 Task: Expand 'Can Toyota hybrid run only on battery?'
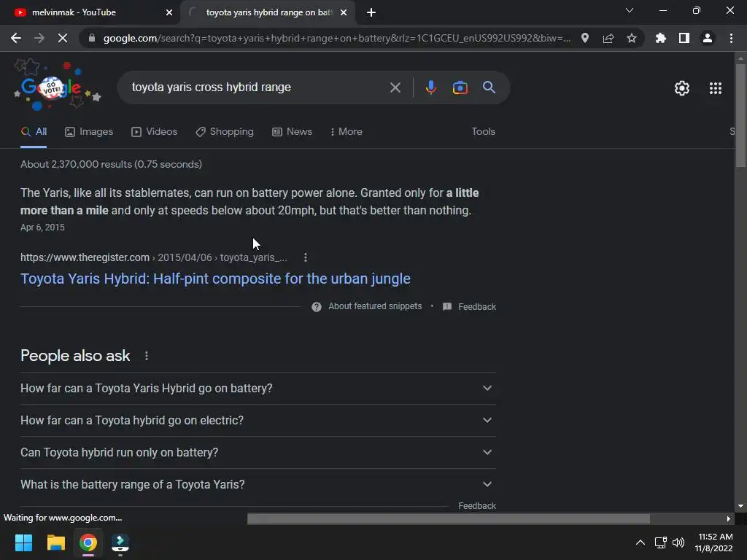[x=258, y=452]
